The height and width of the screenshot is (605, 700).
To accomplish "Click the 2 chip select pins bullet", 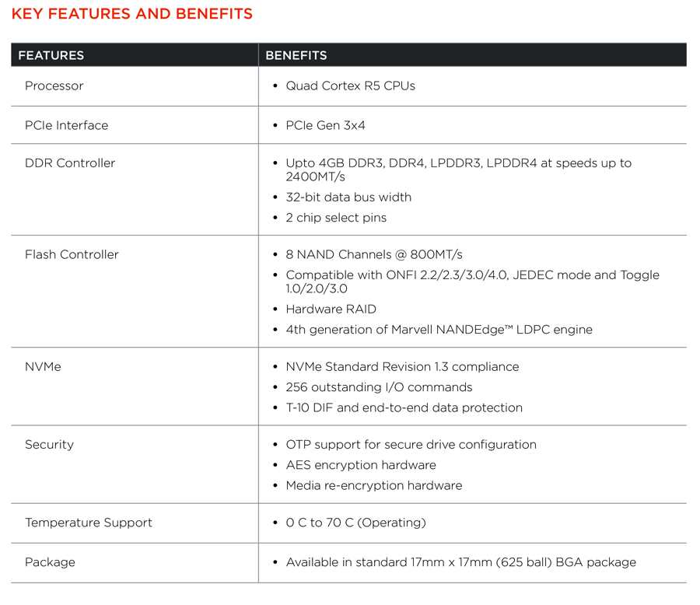I will [x=336, y=218].
